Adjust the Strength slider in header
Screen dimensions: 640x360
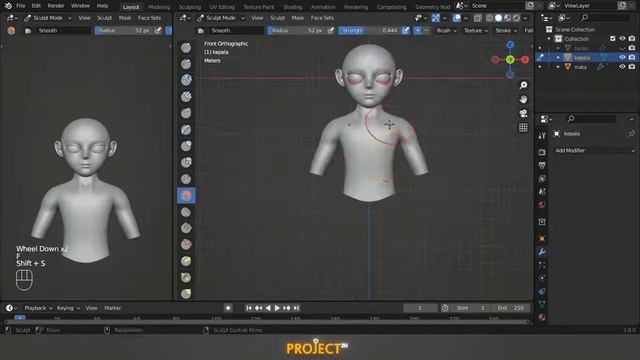369,31
